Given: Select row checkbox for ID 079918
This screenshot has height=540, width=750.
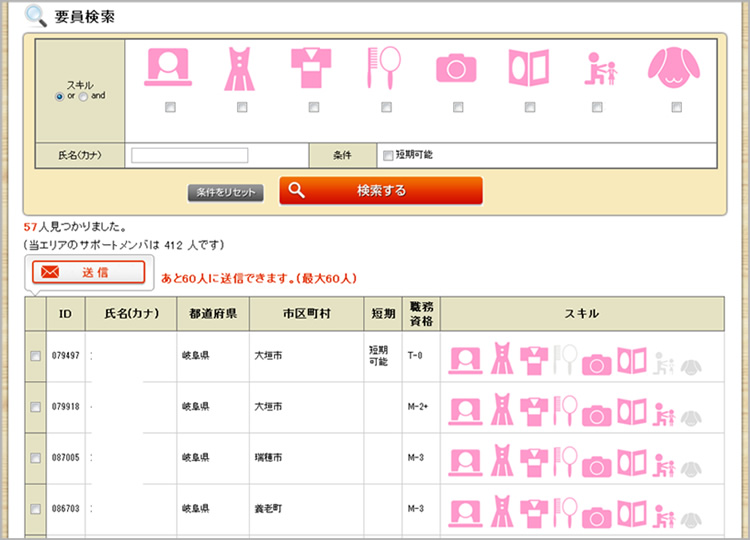Looking at the screenshot, I should tap(35, 407).
